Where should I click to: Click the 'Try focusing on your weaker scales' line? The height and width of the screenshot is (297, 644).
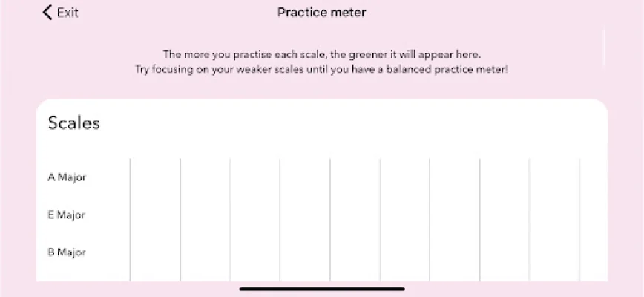[321, 69]
